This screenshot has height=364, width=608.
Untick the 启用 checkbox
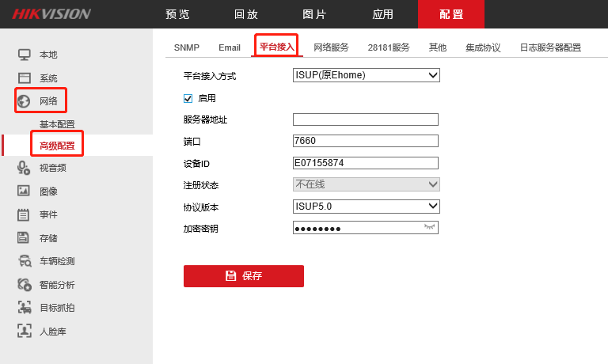tap(188, 98)
